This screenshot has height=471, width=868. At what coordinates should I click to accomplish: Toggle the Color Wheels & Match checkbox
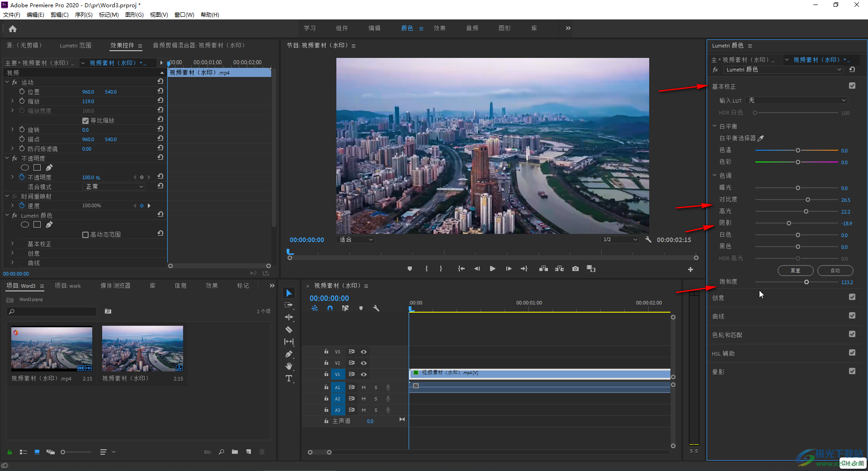pos(852,334)
